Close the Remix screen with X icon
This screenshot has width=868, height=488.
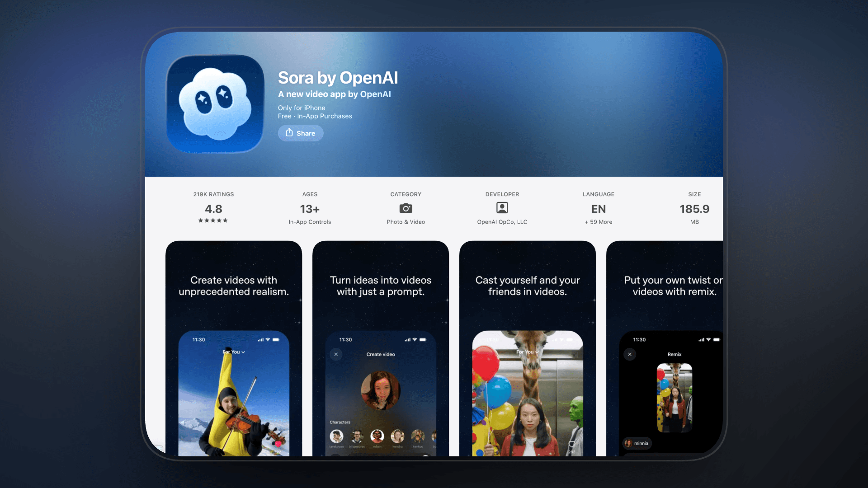pos(630,354)
